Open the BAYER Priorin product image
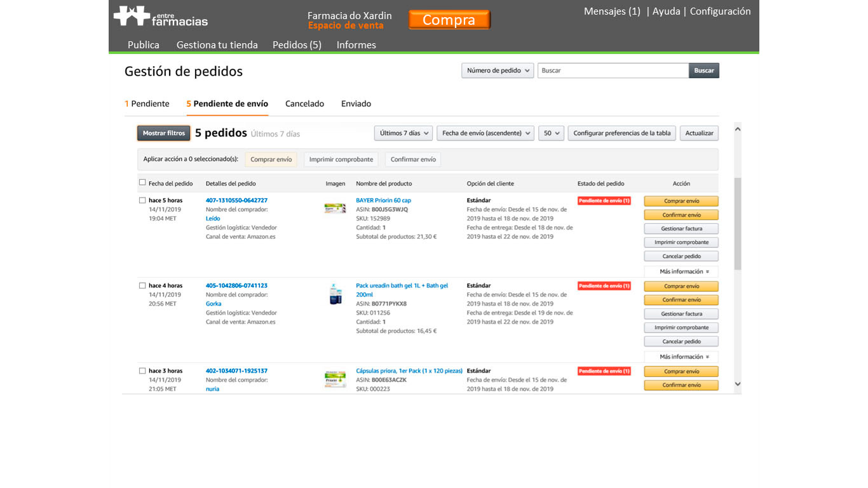 click(x=335, y=208)
